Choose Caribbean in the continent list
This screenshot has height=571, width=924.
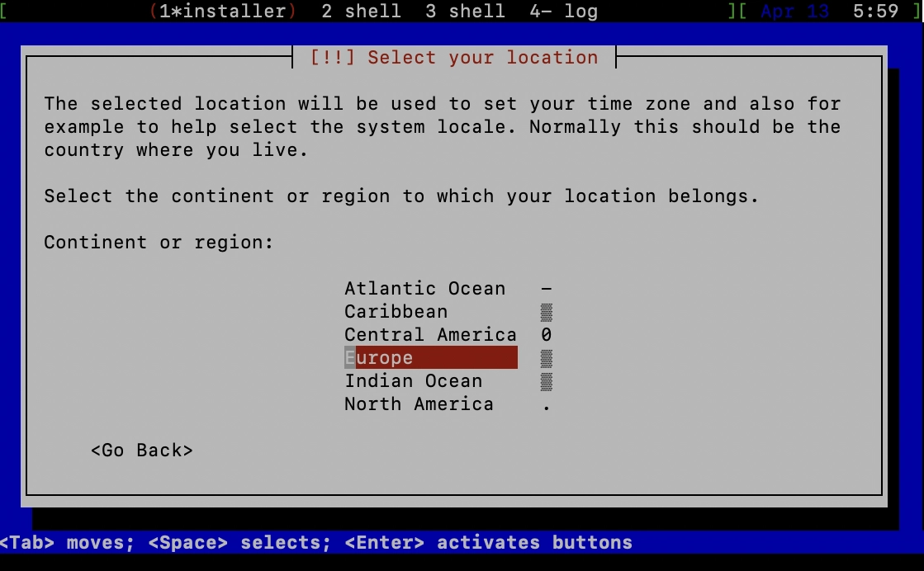pyautogui.click(x=396, y=312)
